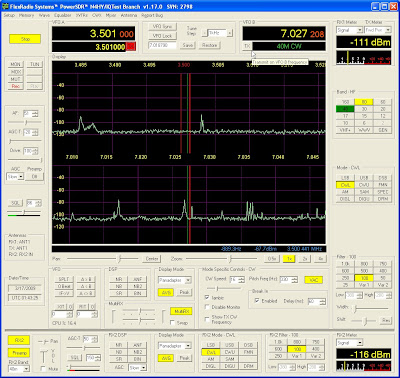
Task: Check the RX2 Mute checkbox
Action: (x=43, y=368)
